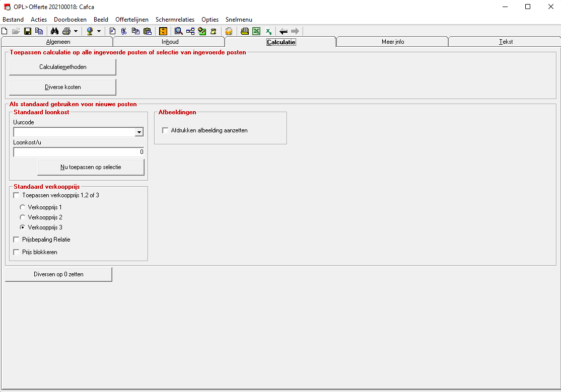Click the Loonkost/u input field
561x392 pixels.
pos(79,152)
